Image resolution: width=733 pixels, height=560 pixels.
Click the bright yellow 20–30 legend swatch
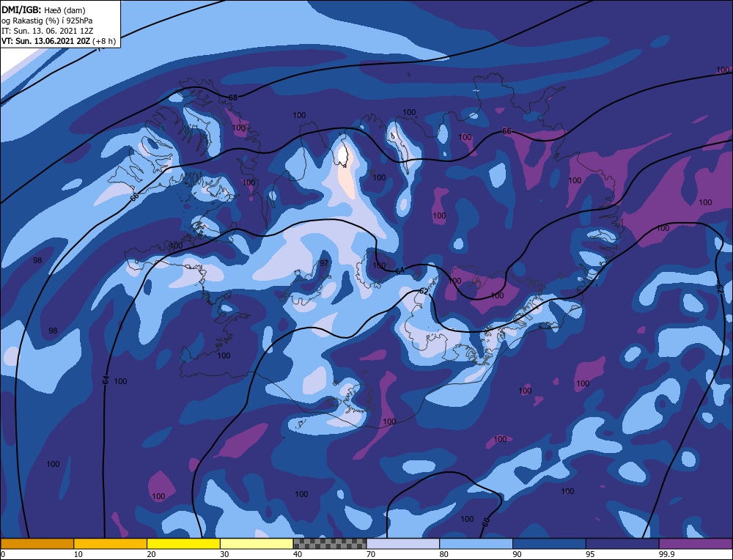tap(183, 543)
